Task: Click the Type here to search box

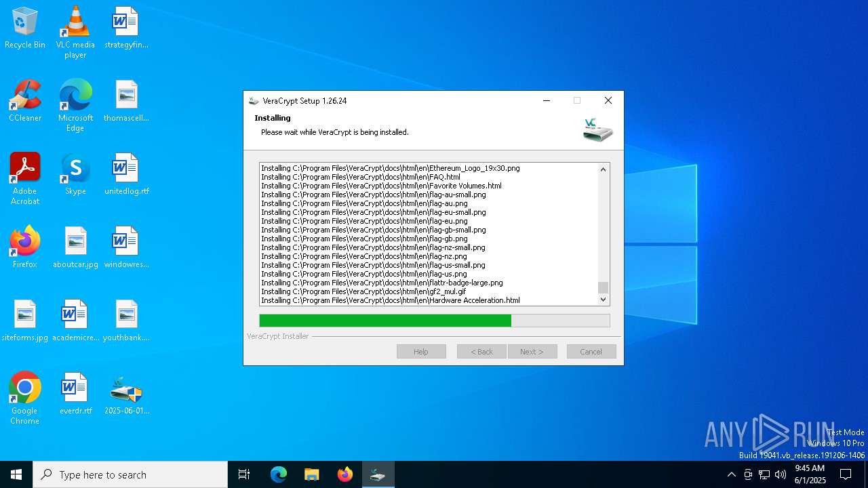Action: click(x=130, y=474)
